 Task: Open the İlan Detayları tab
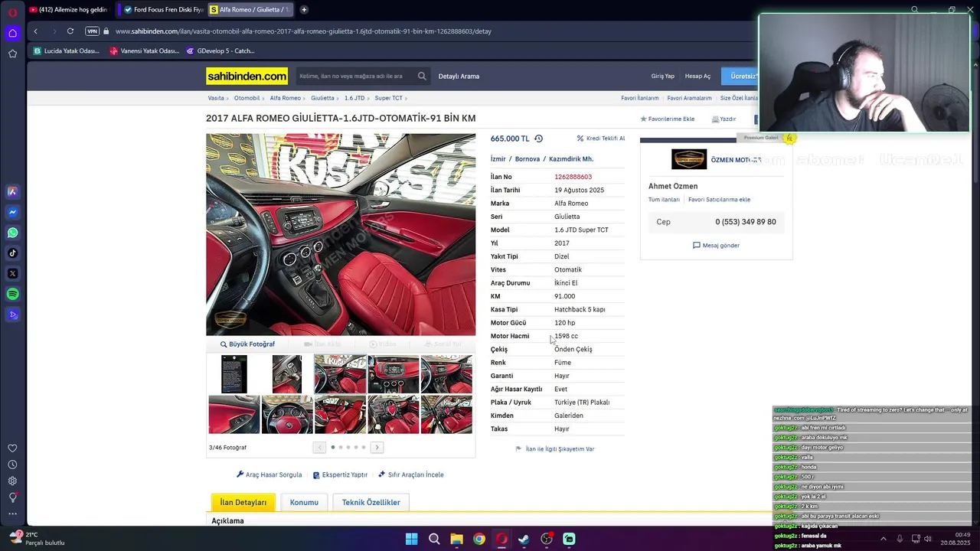(243, 502)
